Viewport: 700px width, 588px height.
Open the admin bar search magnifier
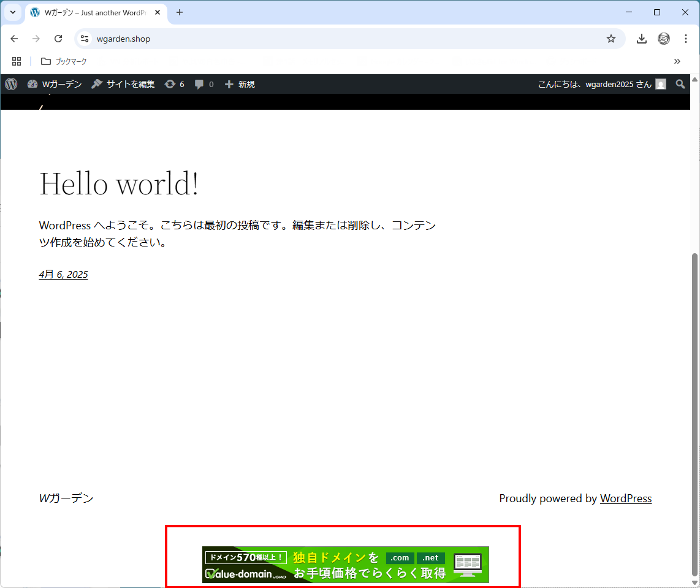coord(680,84)
